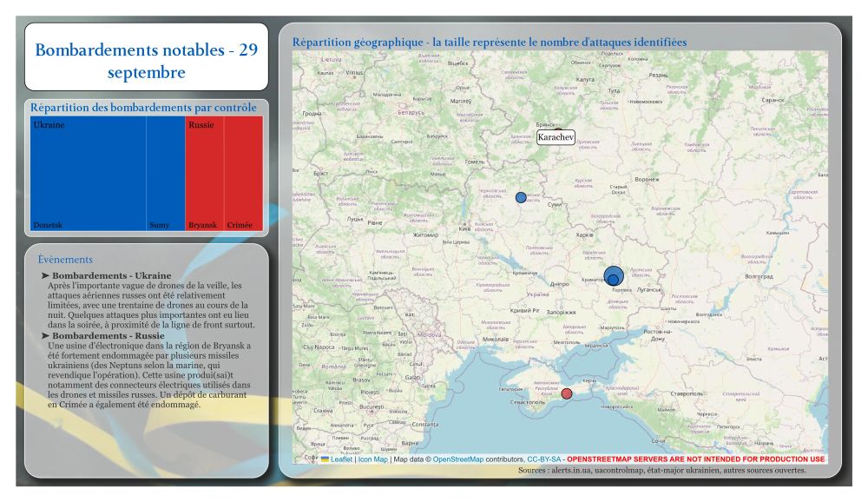This screenshot has width=868, height=502.
Task: Click the Karachev map tooltip label
Action: (556, 137)
